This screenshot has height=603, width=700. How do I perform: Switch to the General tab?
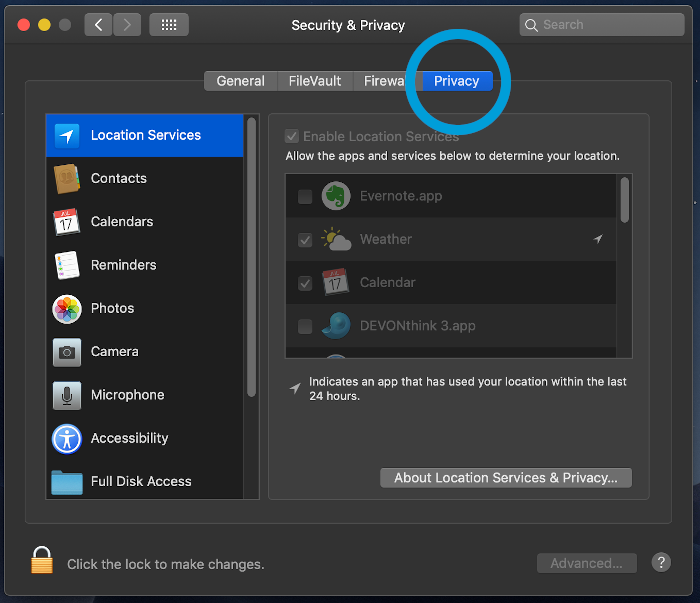coord(240,81)
